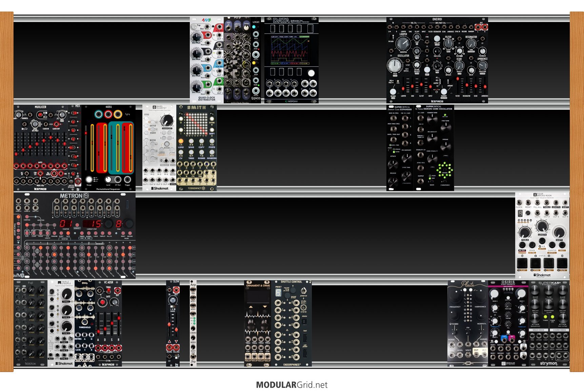
Task: Click the Coarse Tune knob on Demon Core Oscillator
Action: [x=432, y=119]
